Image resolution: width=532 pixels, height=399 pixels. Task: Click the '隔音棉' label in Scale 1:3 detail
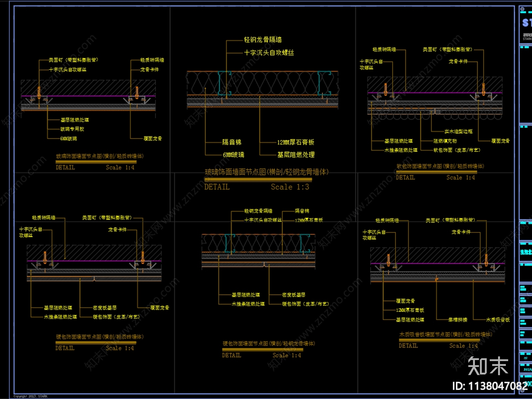click(x=232, y=142)
